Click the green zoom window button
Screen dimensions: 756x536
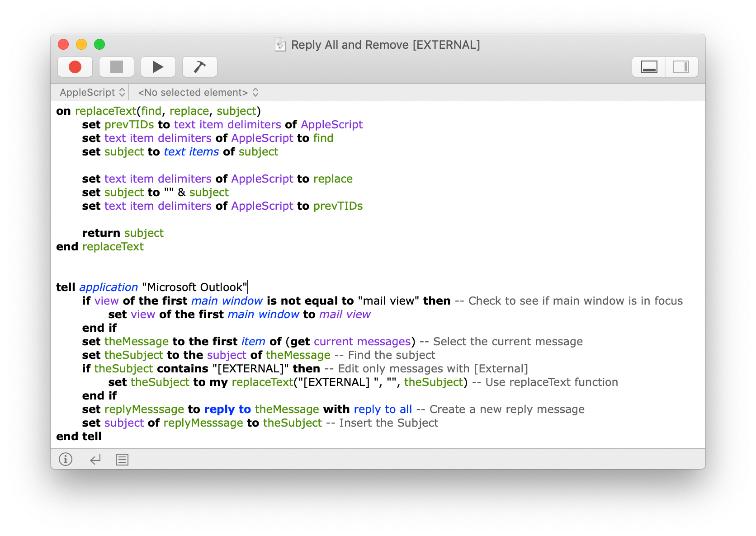pos(99,44)
